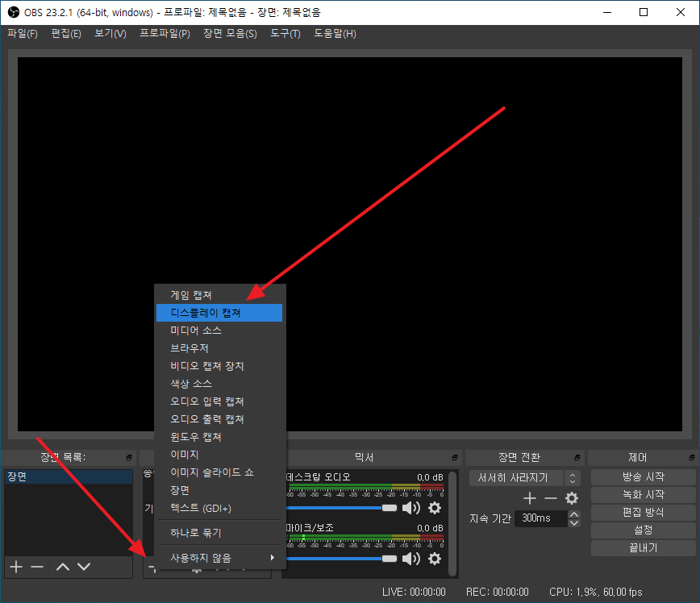Click the REC: 00:00:00 timer
This screenshot has height=603, width=700.
(498, 593)
